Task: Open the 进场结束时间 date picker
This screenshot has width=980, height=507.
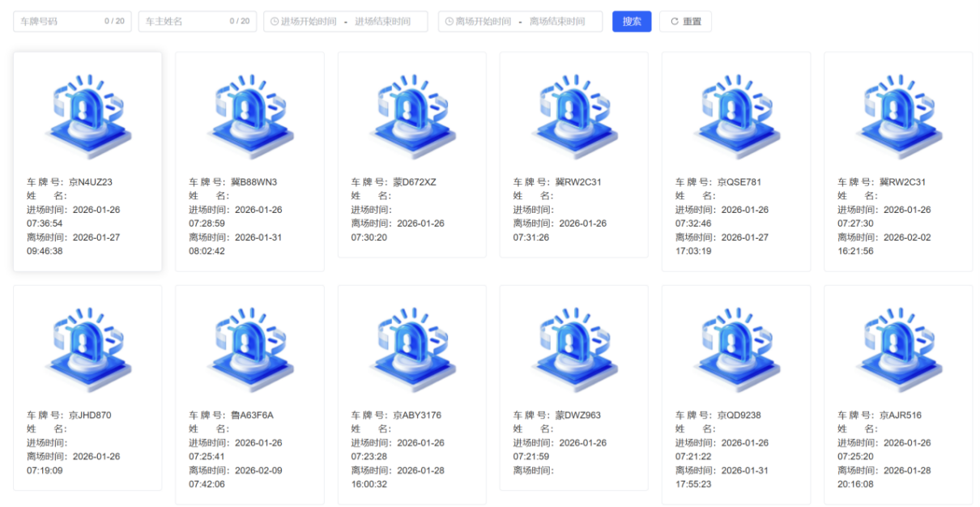Action: (382, 22)
